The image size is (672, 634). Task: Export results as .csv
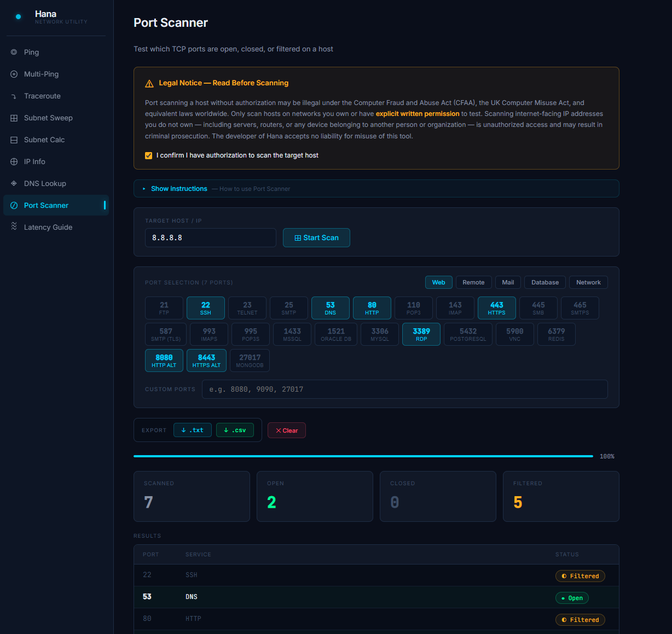click(235, 430)
